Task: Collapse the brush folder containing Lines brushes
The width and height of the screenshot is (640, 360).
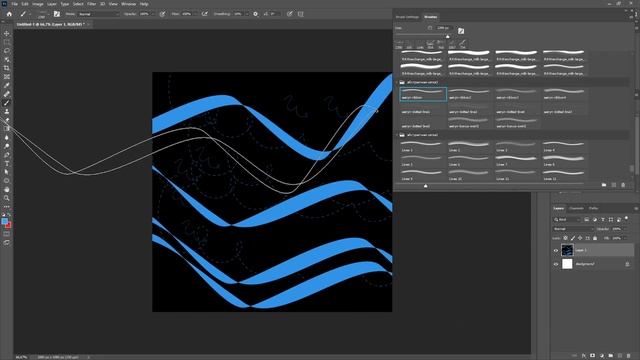Action: (396, 135)
